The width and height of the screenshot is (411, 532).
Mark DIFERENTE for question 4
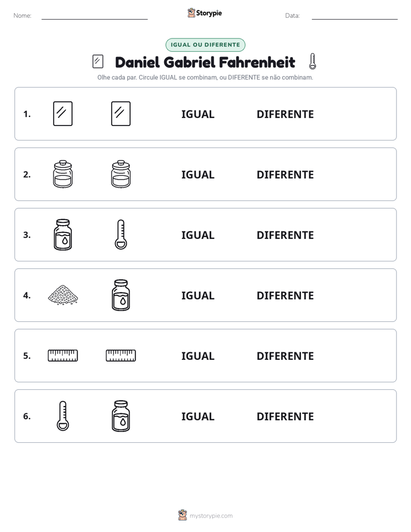pos(285,295)
